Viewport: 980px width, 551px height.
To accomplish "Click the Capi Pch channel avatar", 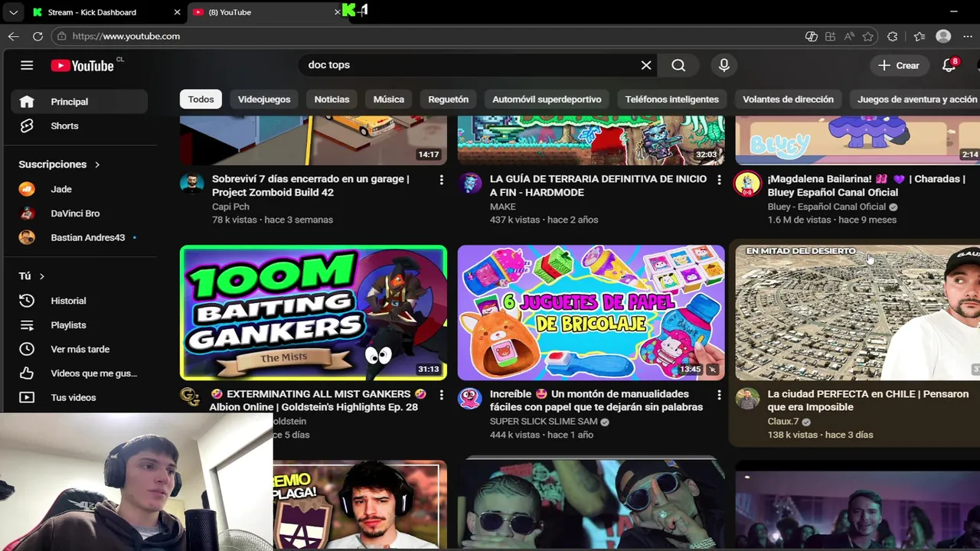I will tap(191, 184).
